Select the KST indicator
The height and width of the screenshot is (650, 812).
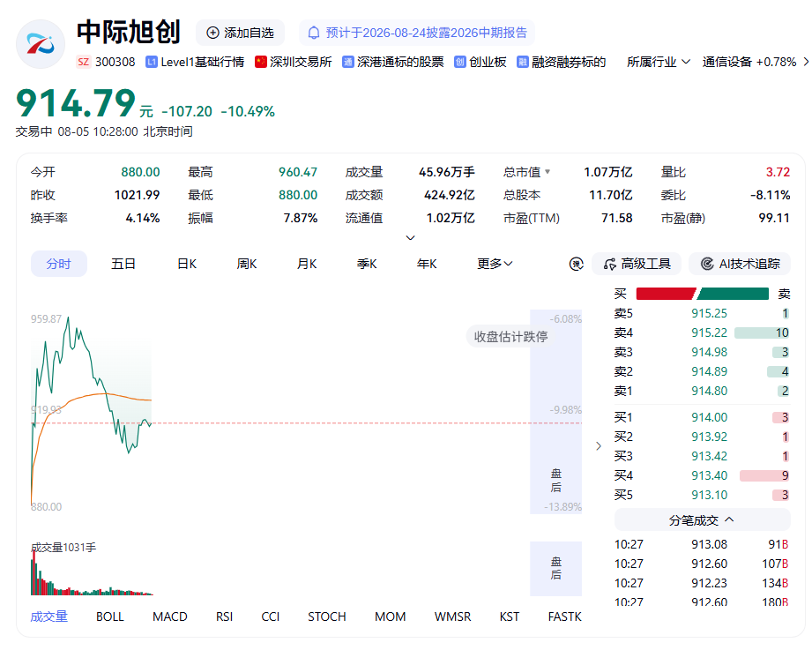pos(509,616)
